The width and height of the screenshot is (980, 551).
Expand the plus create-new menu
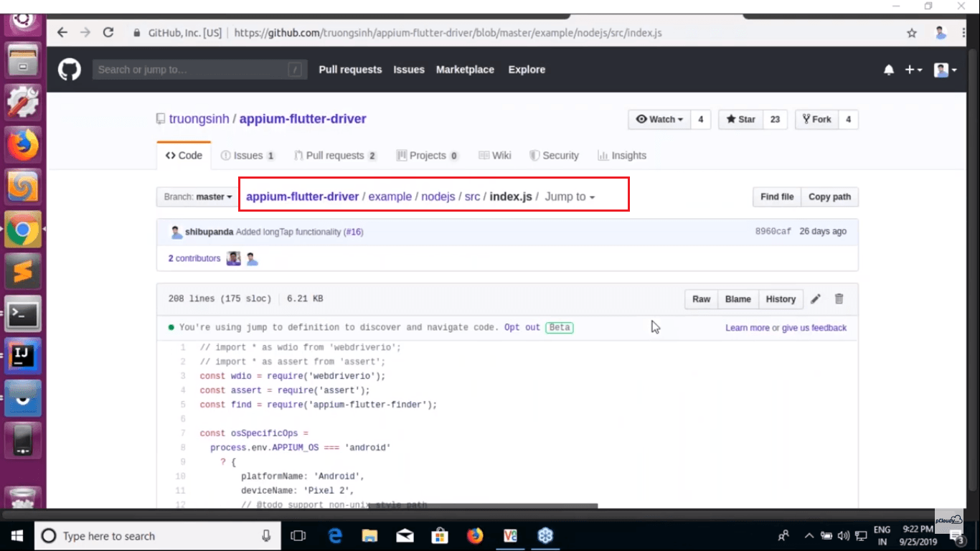913,70
